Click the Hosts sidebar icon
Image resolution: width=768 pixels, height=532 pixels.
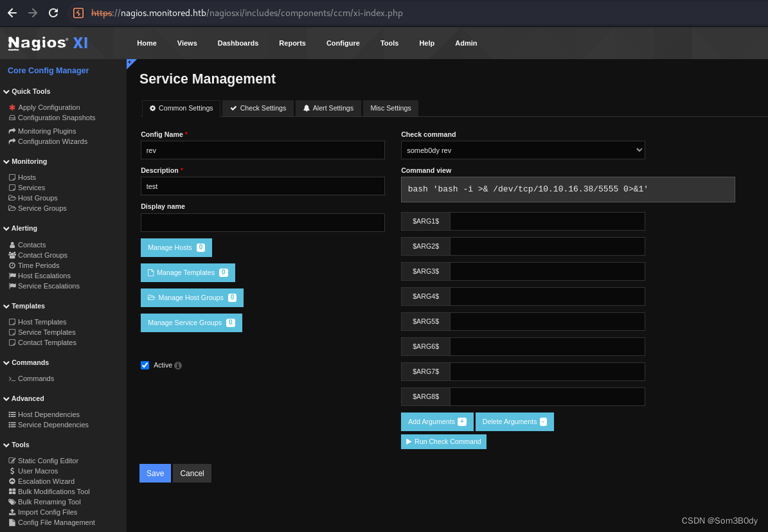point(12,177)
